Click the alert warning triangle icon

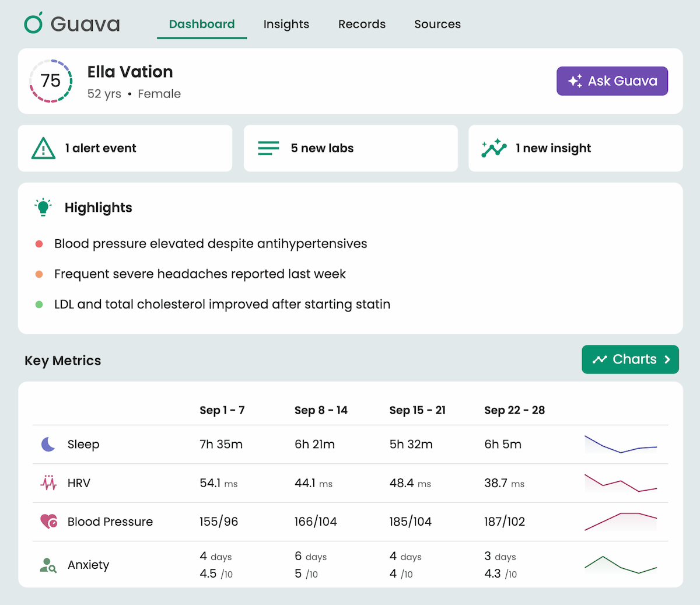click(43, 148)
